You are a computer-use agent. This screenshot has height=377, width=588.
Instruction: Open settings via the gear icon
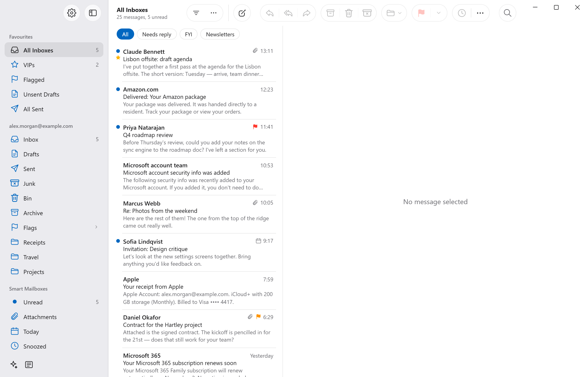(71, 13)
